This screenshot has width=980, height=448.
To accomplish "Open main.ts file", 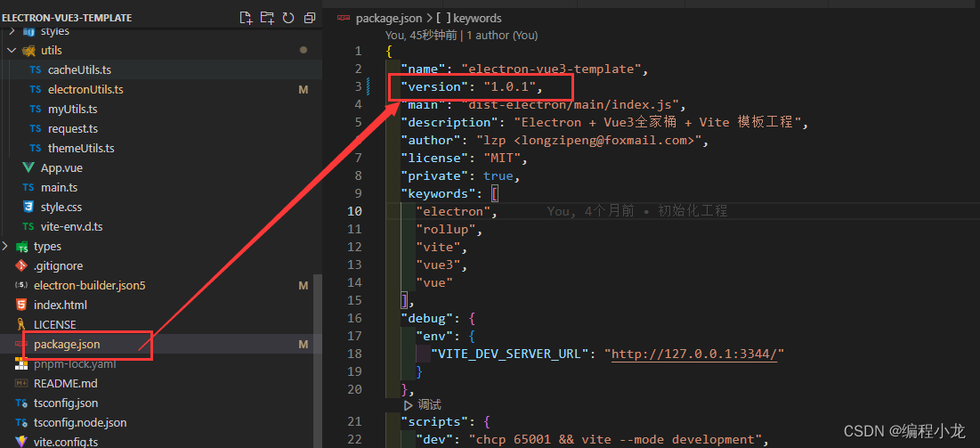I will point(59,187).
